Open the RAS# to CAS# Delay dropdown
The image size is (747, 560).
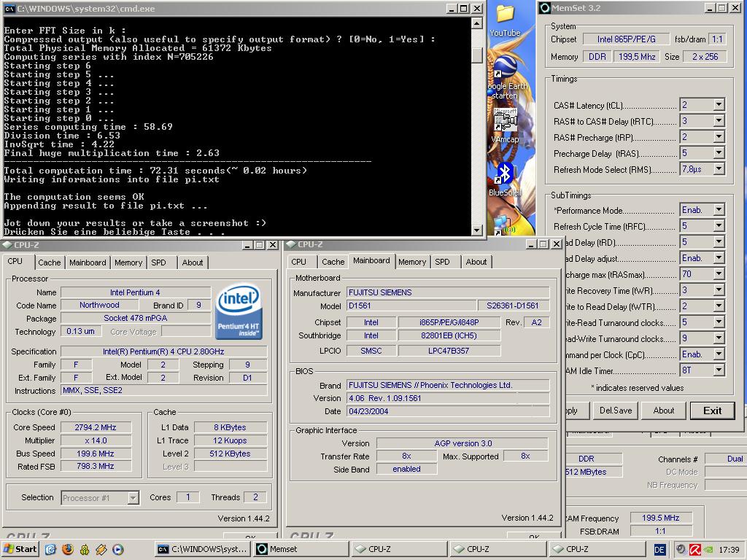719,121
